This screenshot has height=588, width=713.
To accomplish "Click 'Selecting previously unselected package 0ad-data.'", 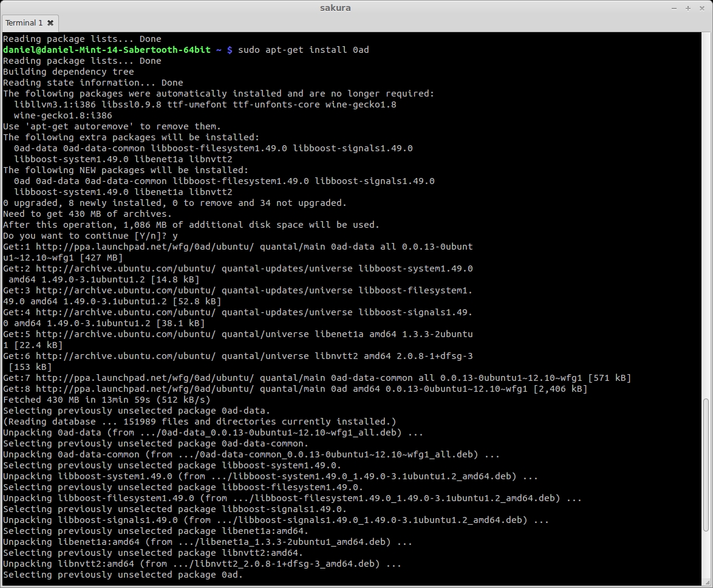I will [137, 411].
